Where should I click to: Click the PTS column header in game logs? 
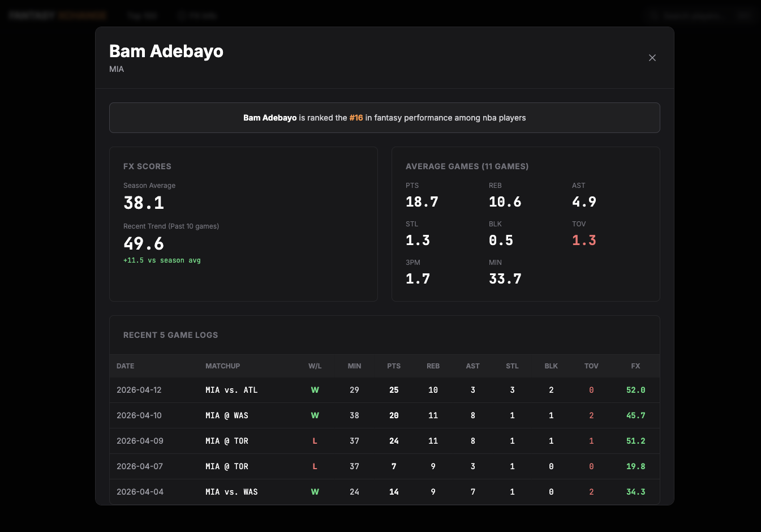pyautogui.click(x=394, y=366)
